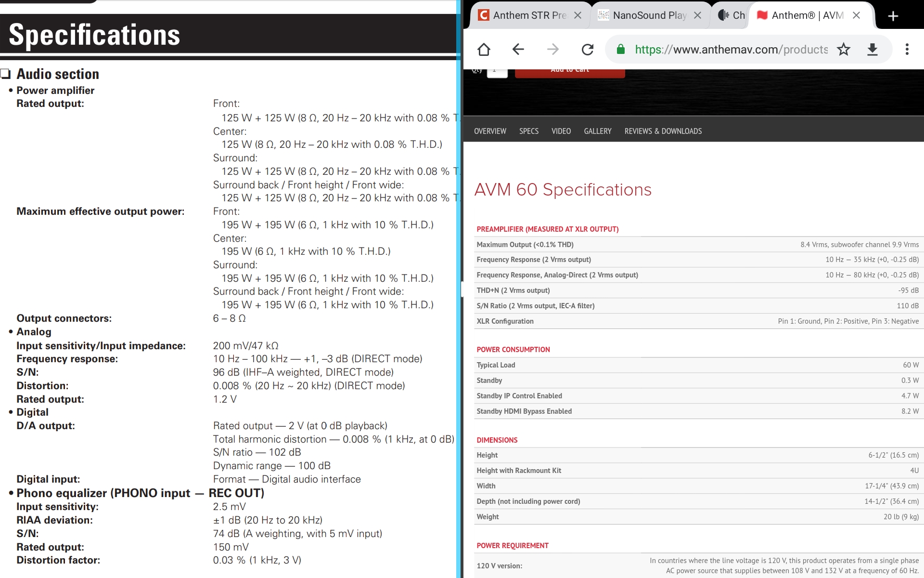Click the XLR Configuration row label
The image size is (924, 578).
tap(505, 321)
